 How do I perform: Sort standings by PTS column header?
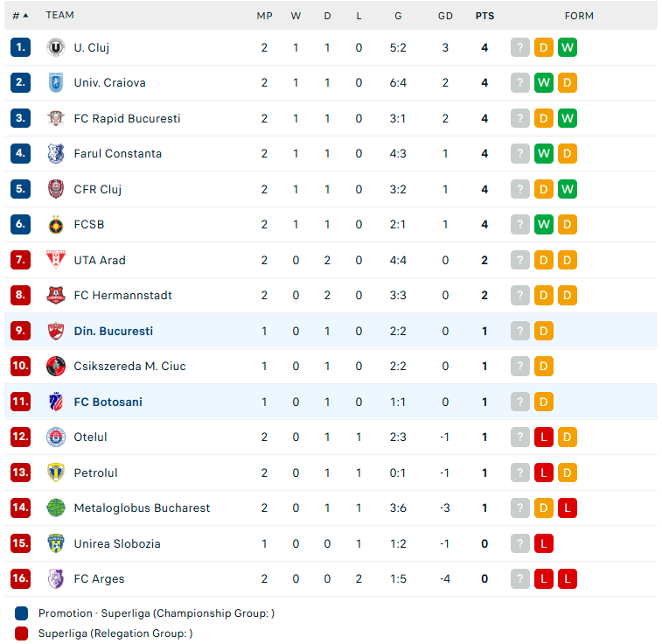(x=484, y=16)
